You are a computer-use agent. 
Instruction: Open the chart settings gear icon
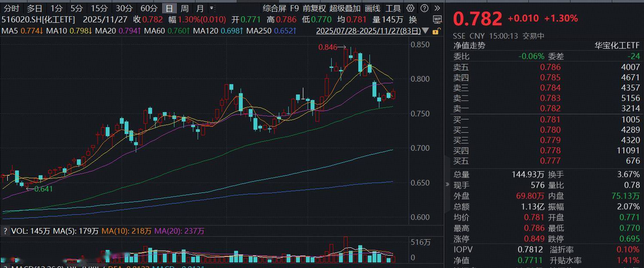(x=410, y=8)
